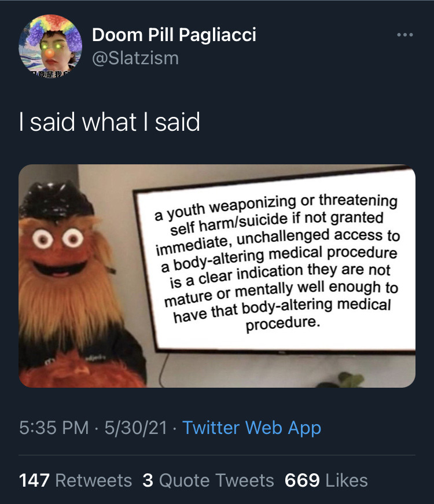View the 669 Likes list
The image size is (434, 504).
(x=326, y=480)
